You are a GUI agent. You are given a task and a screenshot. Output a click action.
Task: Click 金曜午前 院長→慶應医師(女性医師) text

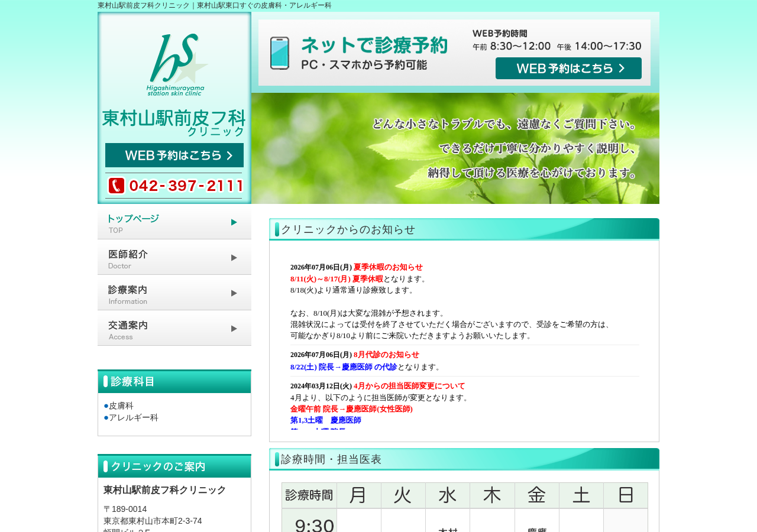click(351, 409)
